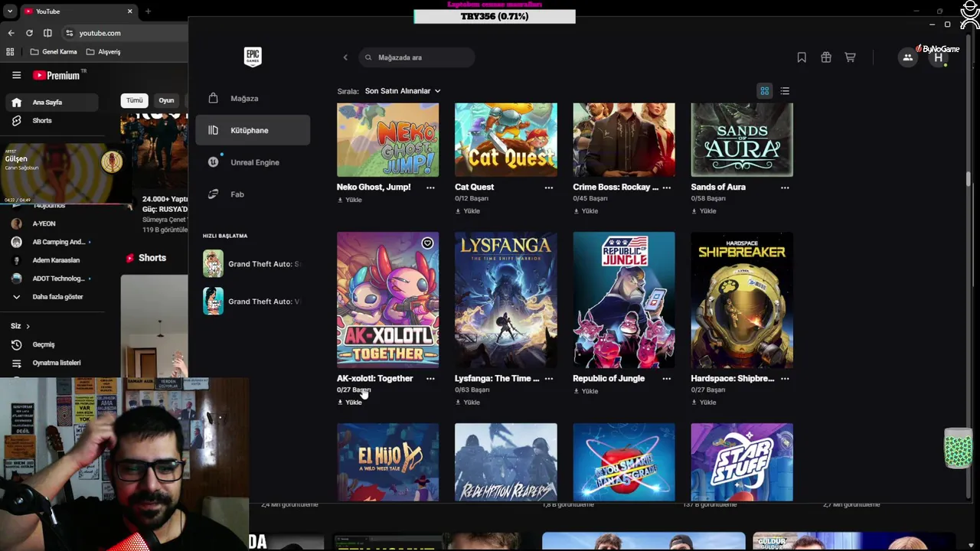Image resolution: width=980 pixels, height=551 pixels.
Task: Open options menu for Neko Ghost, Jump!
Action: (x=430, y=187)
